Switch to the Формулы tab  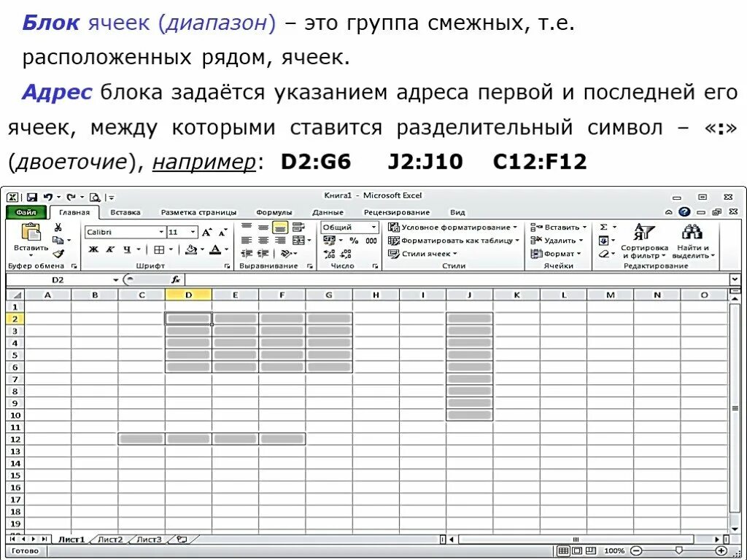click(x=274, y=212)
